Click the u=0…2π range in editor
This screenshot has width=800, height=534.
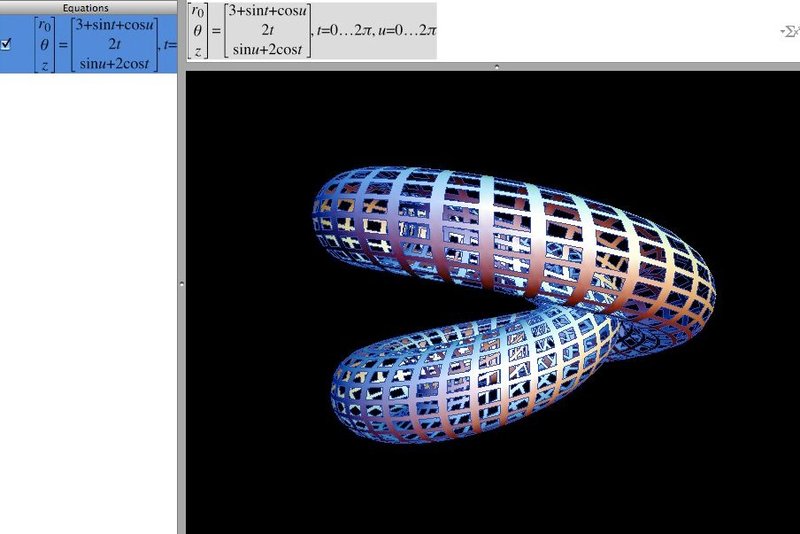point(406,30)
